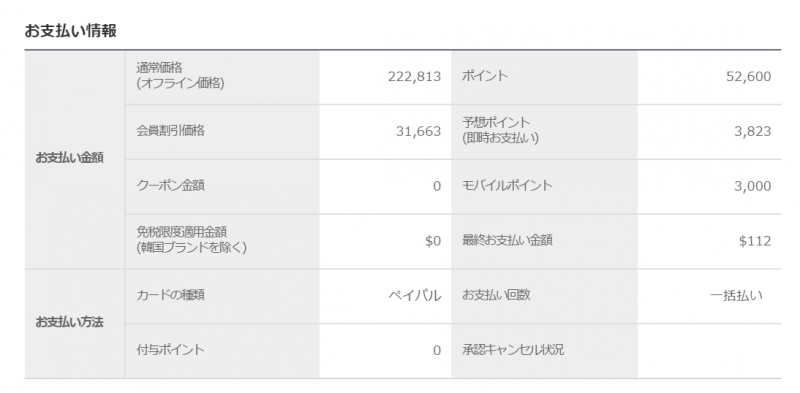Screen dimensions: 800x393
Task: Click the 52,600 points value
Action: [x=748, y=77]
